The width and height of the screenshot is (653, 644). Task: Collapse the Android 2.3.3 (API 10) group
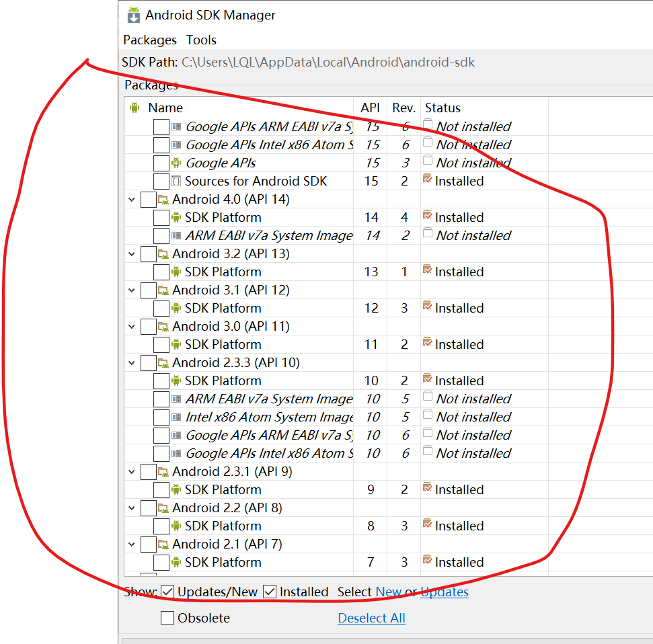point(132,363)
